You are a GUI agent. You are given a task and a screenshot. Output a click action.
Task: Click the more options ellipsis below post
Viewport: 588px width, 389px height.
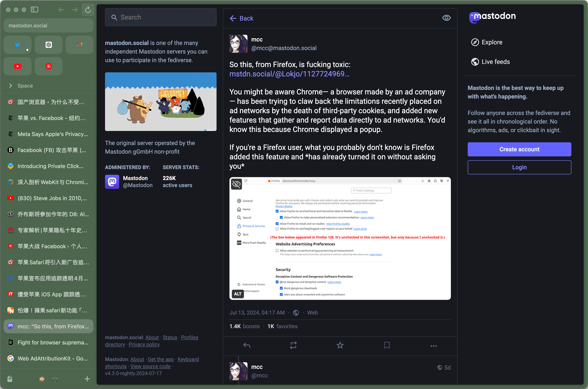(433, 346)
